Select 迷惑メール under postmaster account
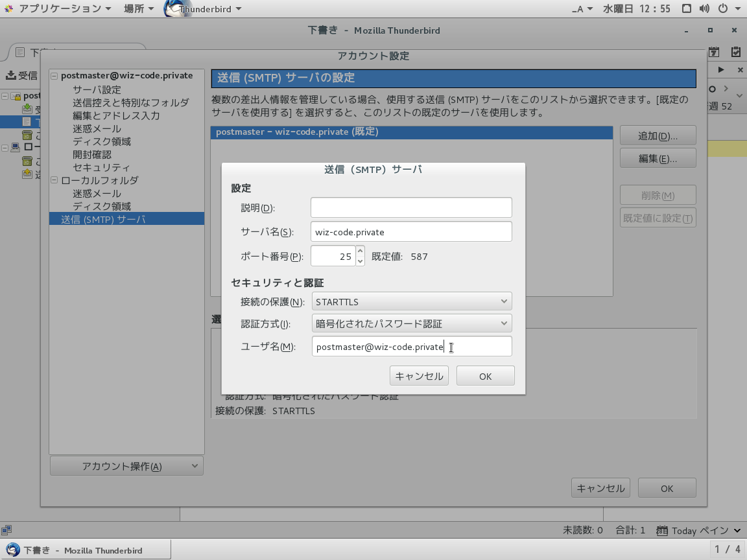The width and height of the screenshot is (747, 560). pos(97,128)
